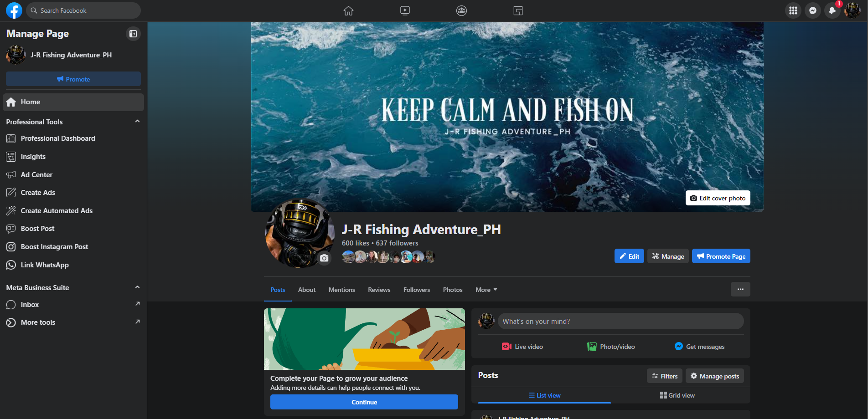Screen dimensions: 868x419
Task: Click the 637 followers link
Action: coord(397,243)
